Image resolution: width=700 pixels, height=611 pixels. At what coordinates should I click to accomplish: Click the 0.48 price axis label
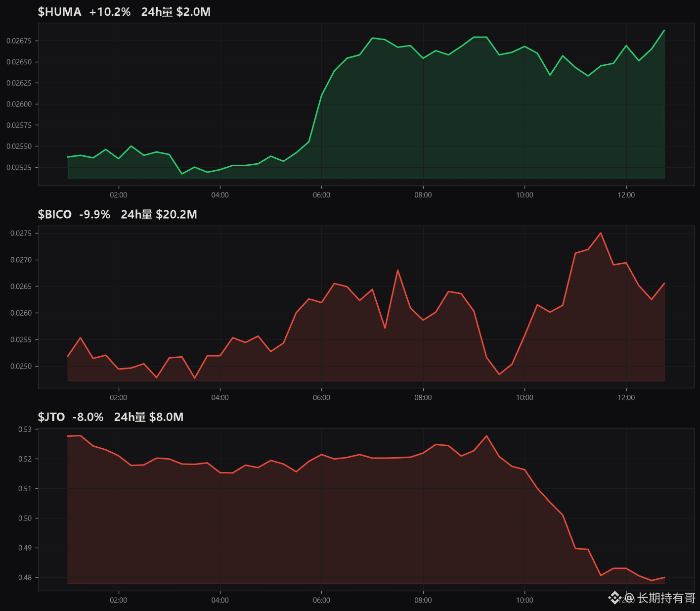(25, 578)
